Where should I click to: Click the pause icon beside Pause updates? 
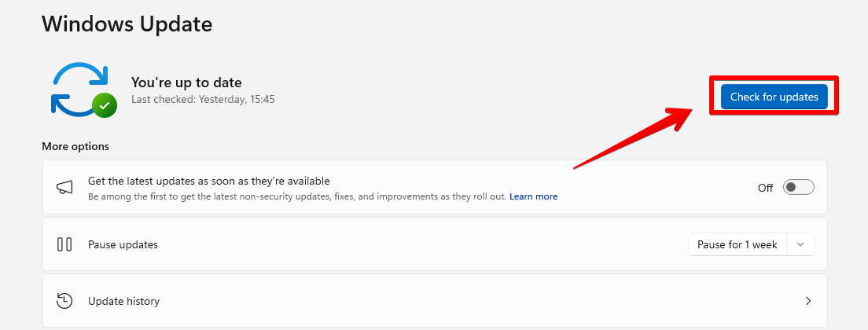(64, 244)
